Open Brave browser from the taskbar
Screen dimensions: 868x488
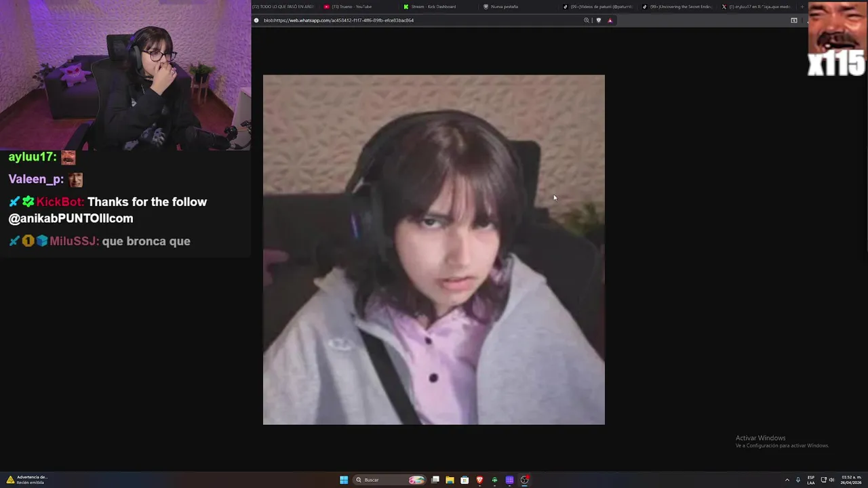[x=479, y=480]
